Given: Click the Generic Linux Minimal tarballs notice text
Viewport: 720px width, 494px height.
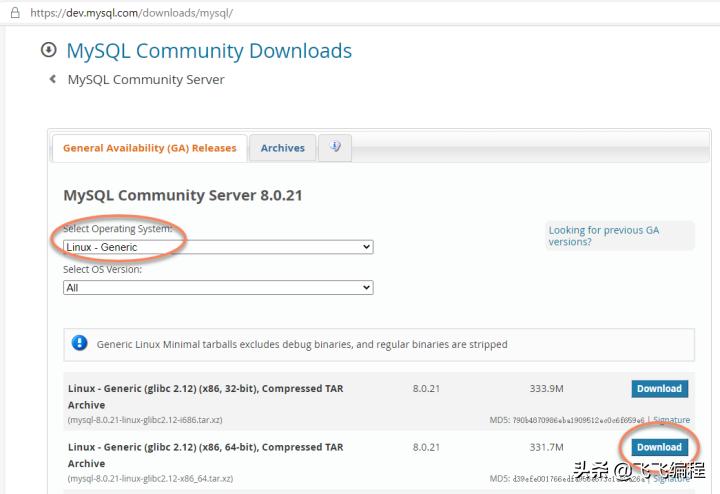Looking at the screenshot, I should [x=302, y=344].
